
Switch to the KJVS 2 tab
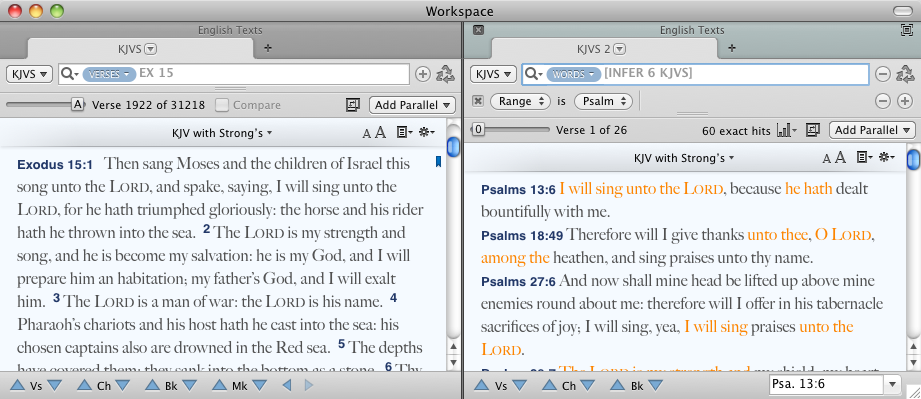click(601, 49)
